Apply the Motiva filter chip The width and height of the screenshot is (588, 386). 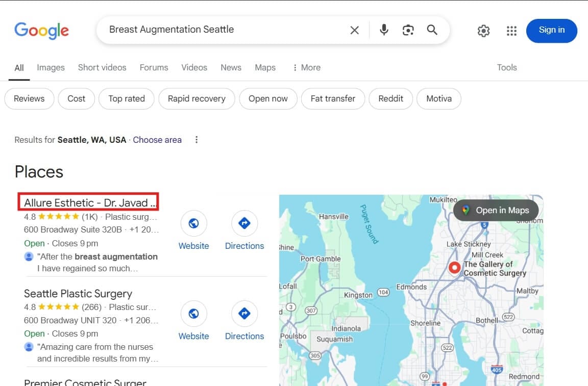pos(439,99)
